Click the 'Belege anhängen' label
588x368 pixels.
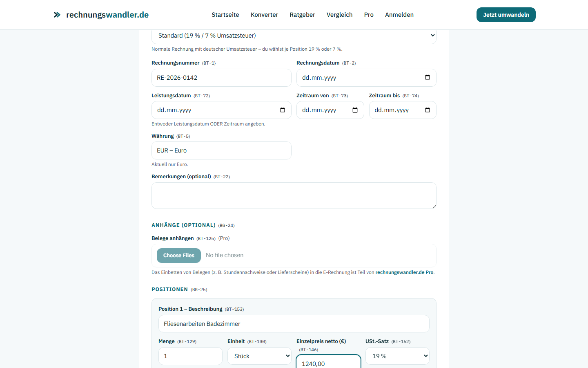(173, 238)
